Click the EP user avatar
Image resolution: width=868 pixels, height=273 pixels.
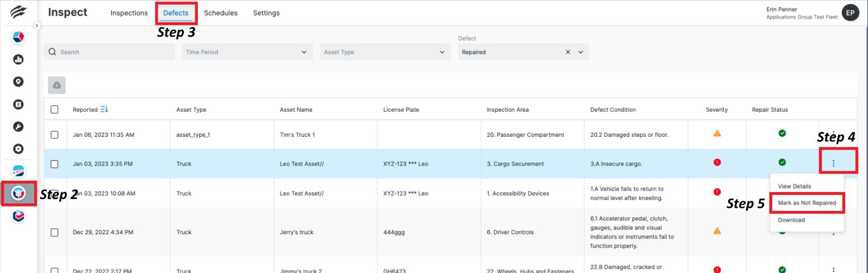tap(850, 13)
